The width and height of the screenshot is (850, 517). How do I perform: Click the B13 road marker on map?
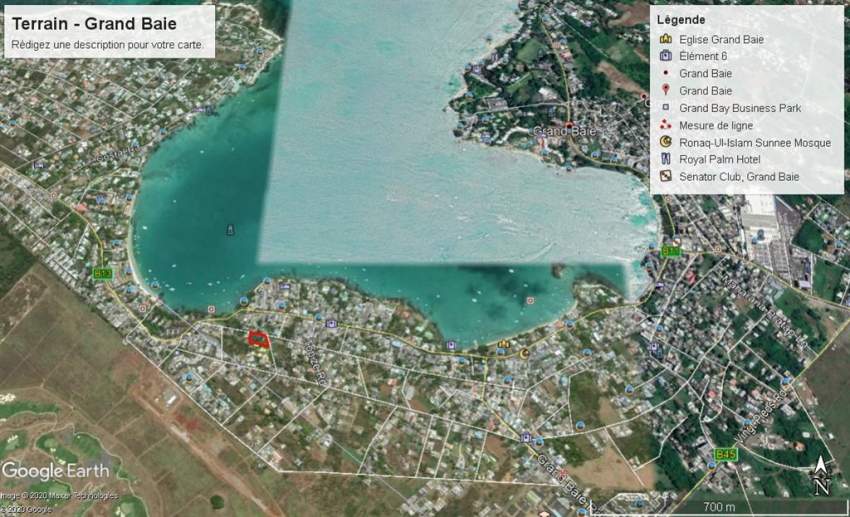point(103,273)
